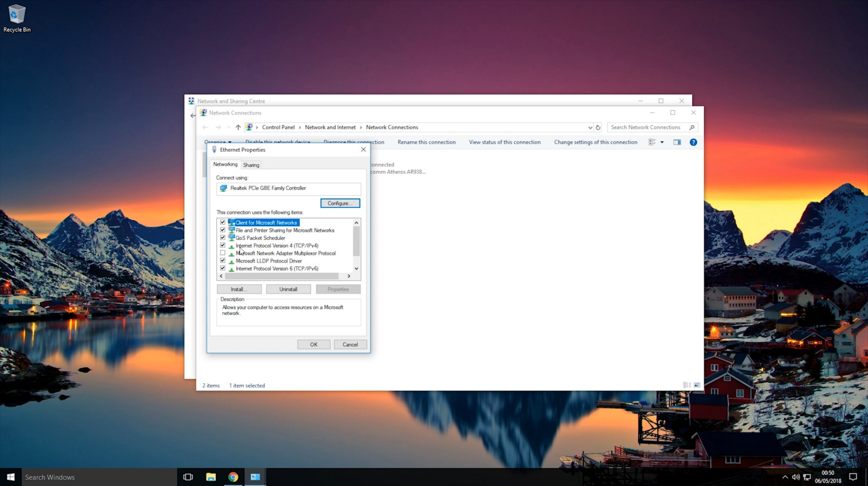Click the Realtek PCIe GBE Family Controller field
This screenshot has height=486, width=868.
click(289, 188)
